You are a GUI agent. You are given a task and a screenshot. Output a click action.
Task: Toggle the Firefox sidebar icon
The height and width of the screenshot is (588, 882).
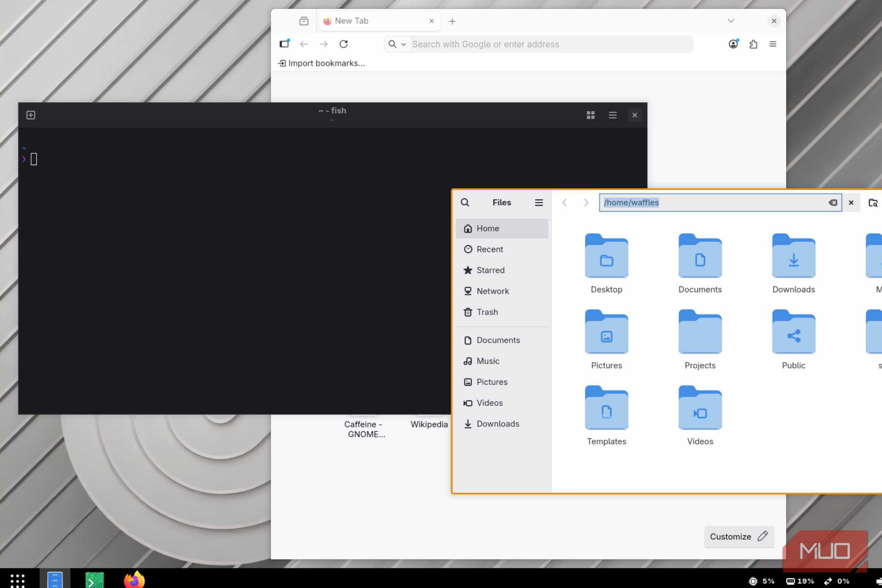click(x=285, y=44)
